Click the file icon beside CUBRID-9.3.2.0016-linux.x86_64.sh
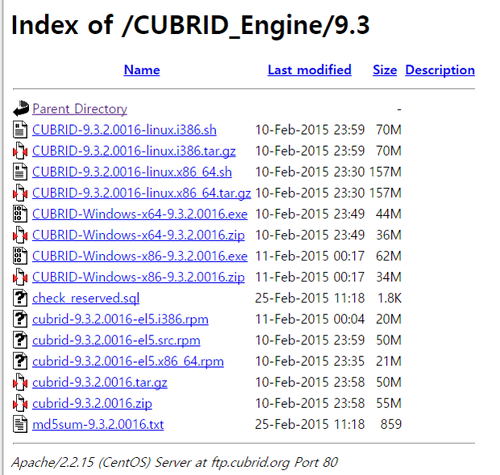Screen dimensions: 500x475 point(20,172)
